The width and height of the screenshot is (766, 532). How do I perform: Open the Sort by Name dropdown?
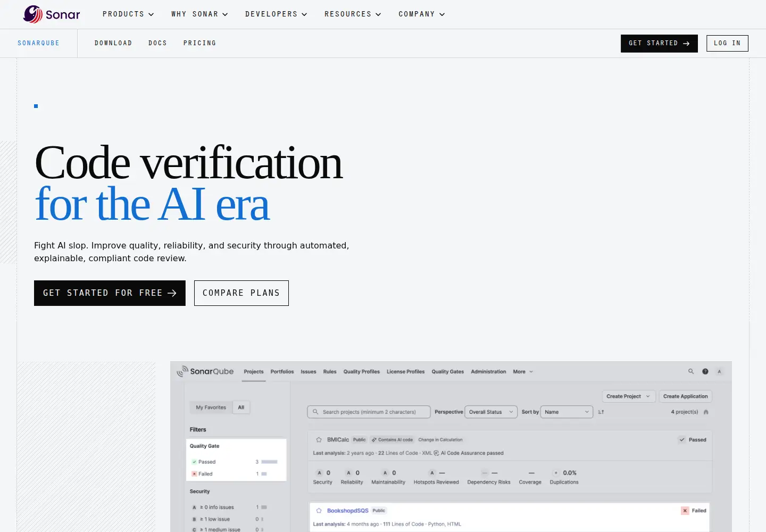click(567, 412)
